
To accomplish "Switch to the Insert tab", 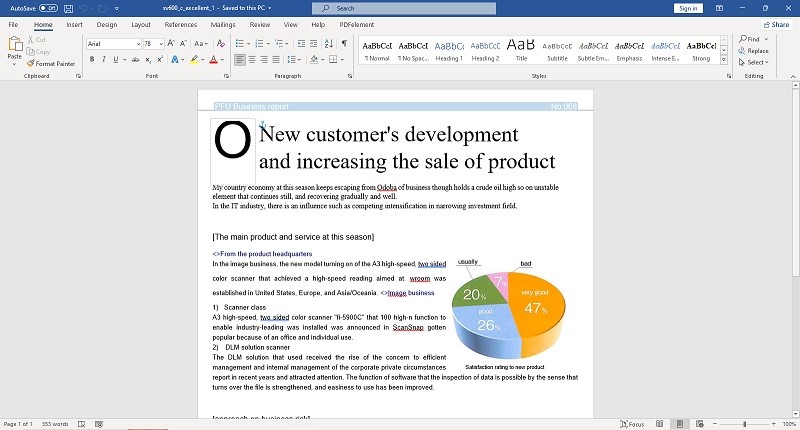I will pyautogui.click(x=74, y=24).
